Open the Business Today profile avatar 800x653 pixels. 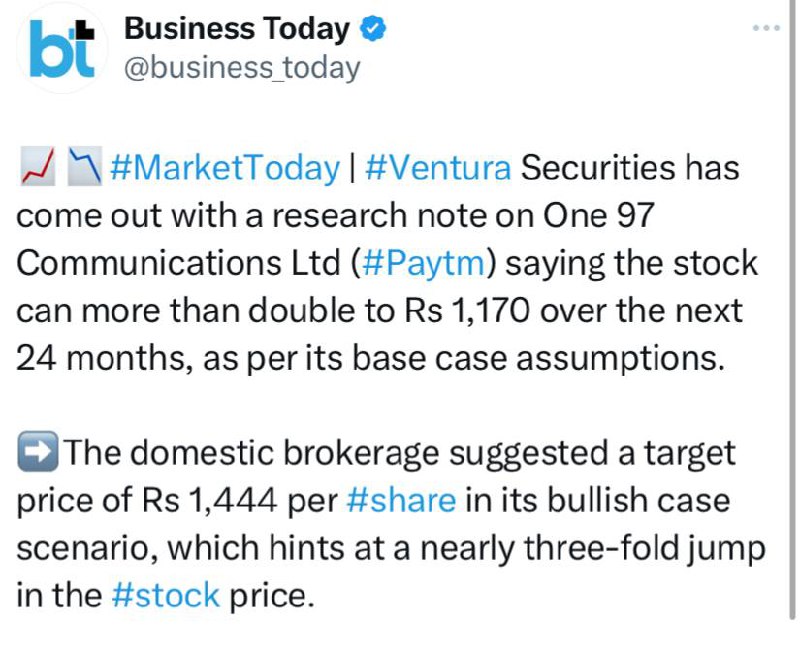(x=62, y=48)
